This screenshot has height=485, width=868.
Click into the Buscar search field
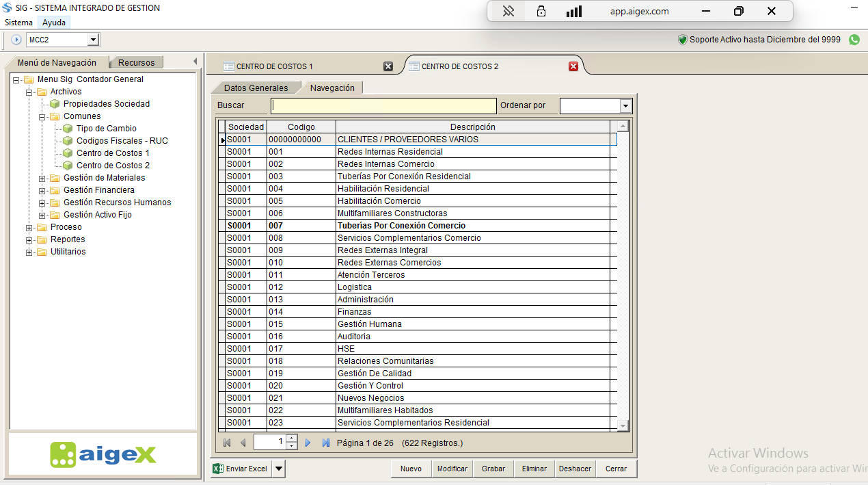tap(383, 106)
